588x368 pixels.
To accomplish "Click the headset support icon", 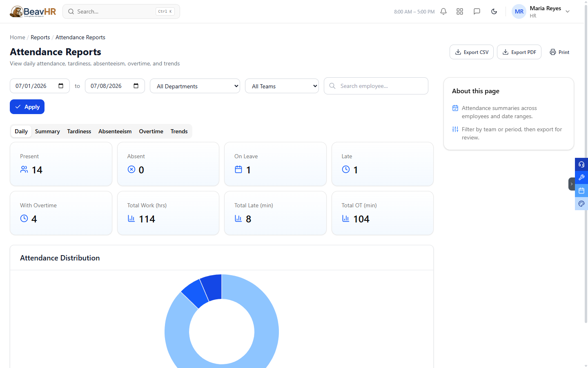I will 581,164.
